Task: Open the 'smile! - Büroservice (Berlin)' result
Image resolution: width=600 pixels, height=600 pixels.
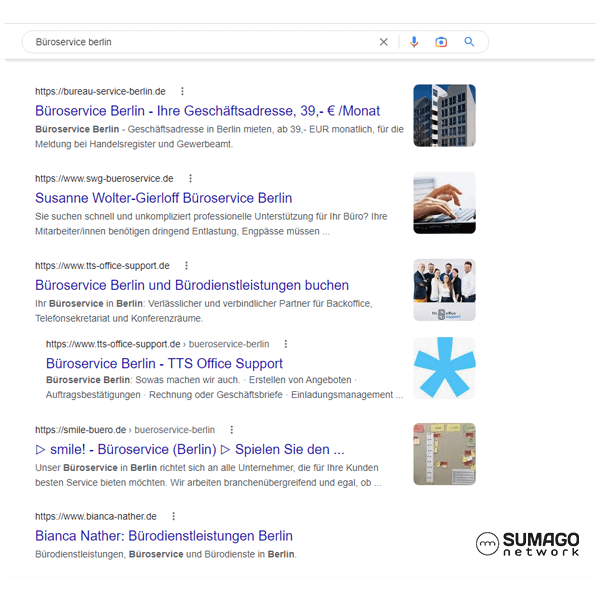Action: (x=190, y=449)
